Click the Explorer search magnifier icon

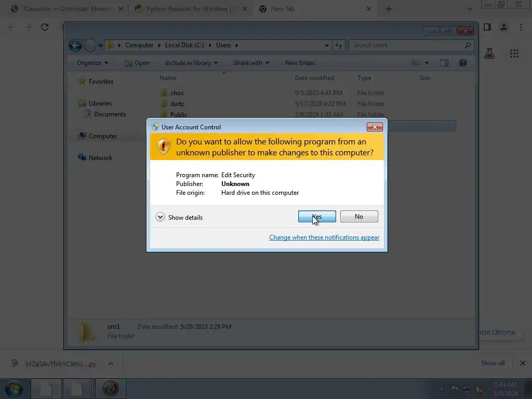click(x=468, y=45)
